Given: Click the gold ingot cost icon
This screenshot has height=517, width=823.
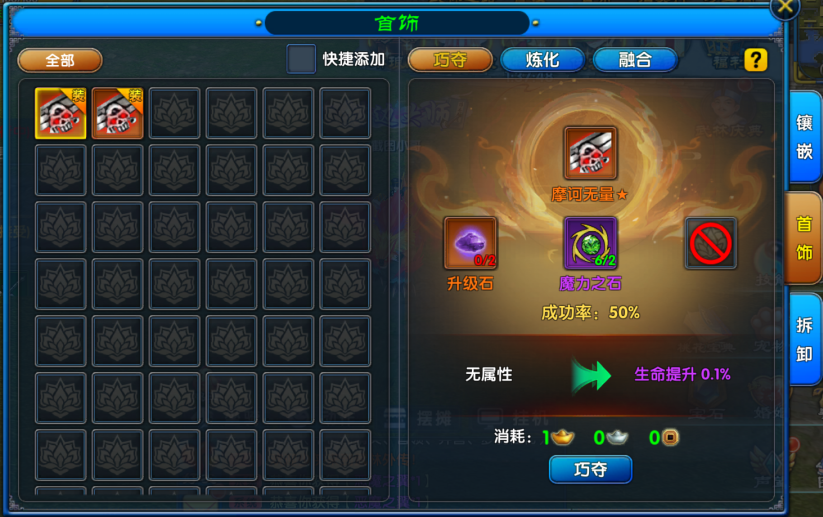Looking at the screenshot, I should coord(563,437).
